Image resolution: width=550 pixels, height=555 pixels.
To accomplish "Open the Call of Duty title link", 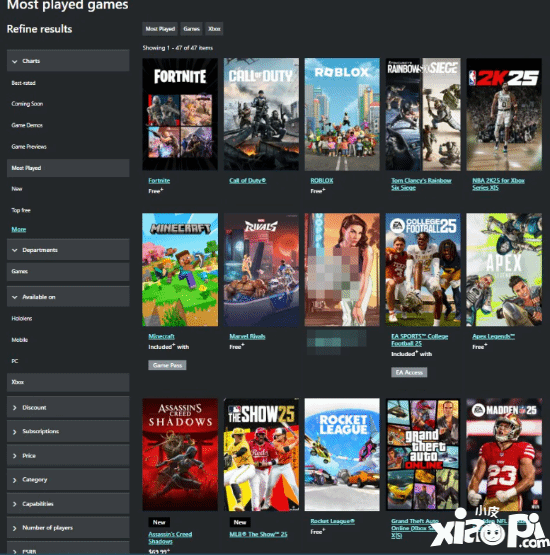I will click(x=247, y=181).
